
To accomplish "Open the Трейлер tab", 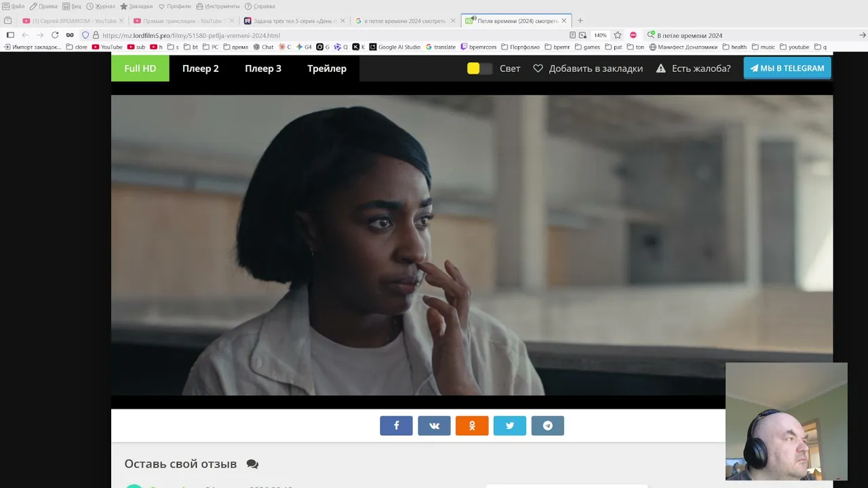I will click(x=327, y=68).
